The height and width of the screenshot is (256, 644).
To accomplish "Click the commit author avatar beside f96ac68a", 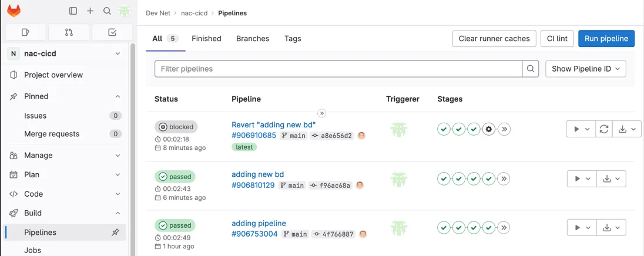I will pos(360,186).
